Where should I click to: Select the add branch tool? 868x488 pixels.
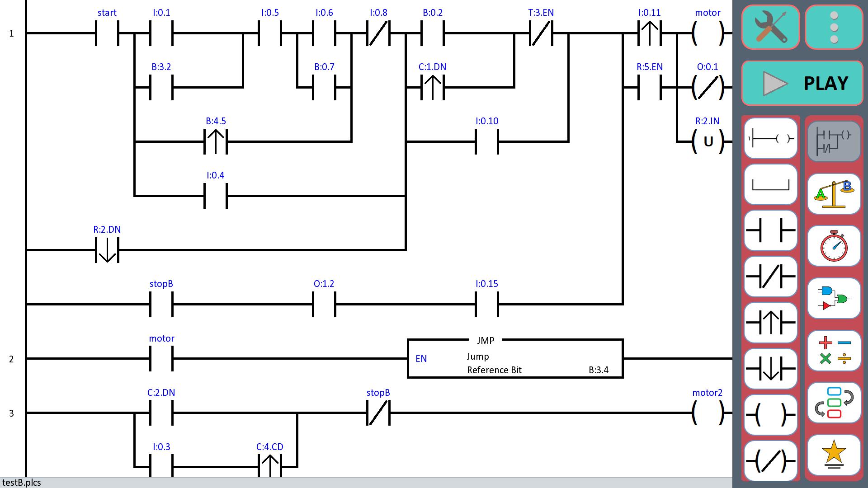pyautogui.click(x=770, y=184)
